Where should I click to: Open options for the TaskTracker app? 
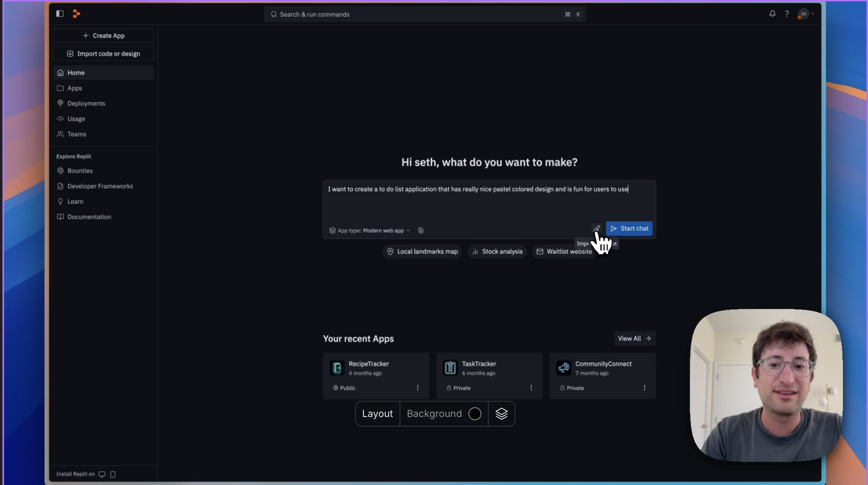coord(531,388)
